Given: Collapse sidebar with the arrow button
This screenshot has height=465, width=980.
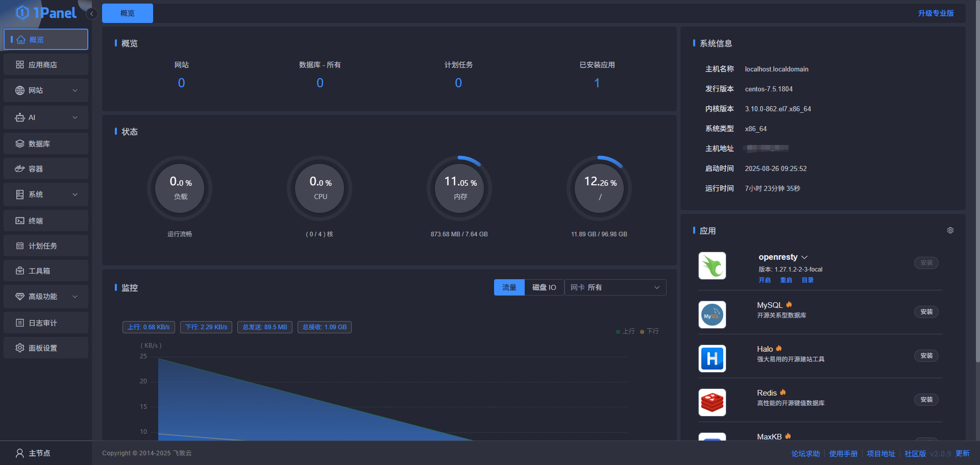Looking at the screenshot, I should 91,14.
